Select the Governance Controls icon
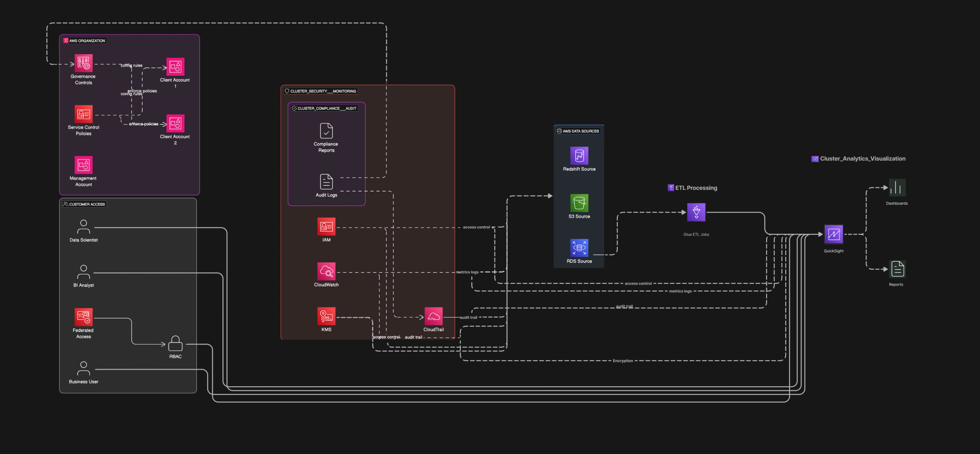This screenshot has width=980, height=454. pos(83,63)
